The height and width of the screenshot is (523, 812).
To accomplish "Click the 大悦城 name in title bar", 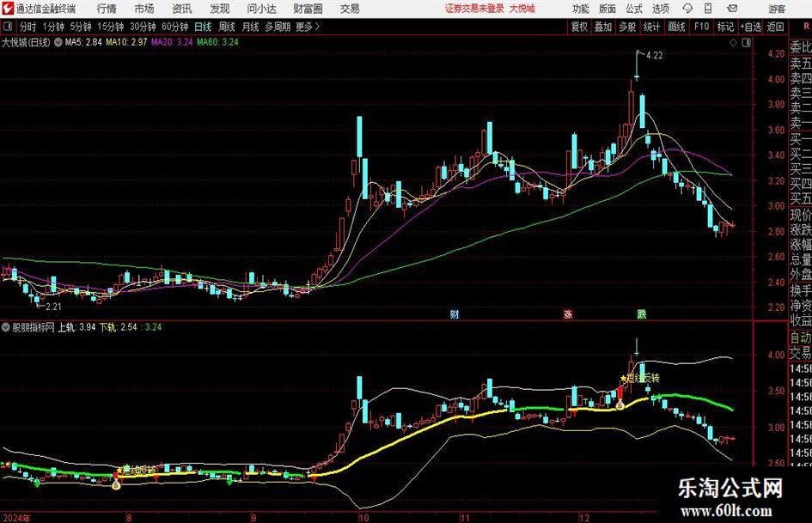I will [522, 9].
